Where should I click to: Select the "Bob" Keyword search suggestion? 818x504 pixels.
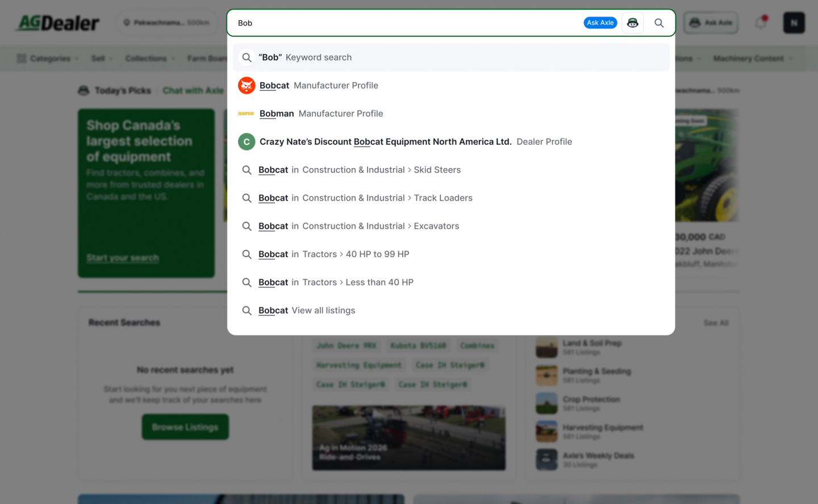click(x=451, y=57)
